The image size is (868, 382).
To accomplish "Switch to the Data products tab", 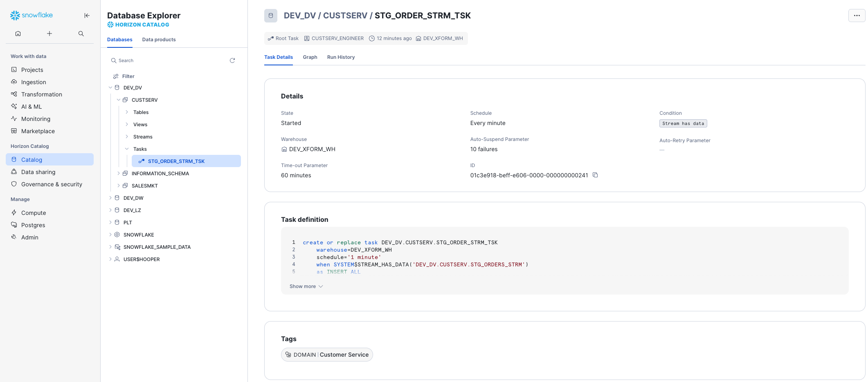I will pyautogui.click(x=159, y=39).
